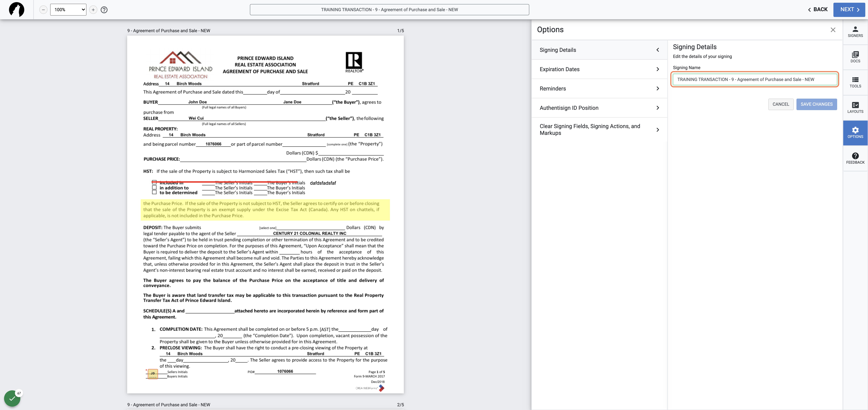The image size is (868, 410).
Task: Click the 'dafdsfadsfaf' text annotation
Action: click(323, 183)
